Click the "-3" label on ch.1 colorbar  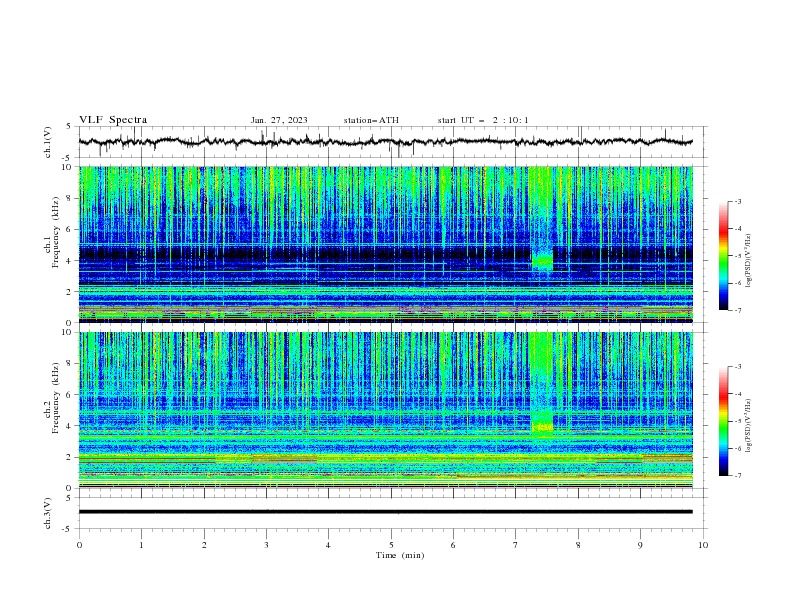point(737,201)
